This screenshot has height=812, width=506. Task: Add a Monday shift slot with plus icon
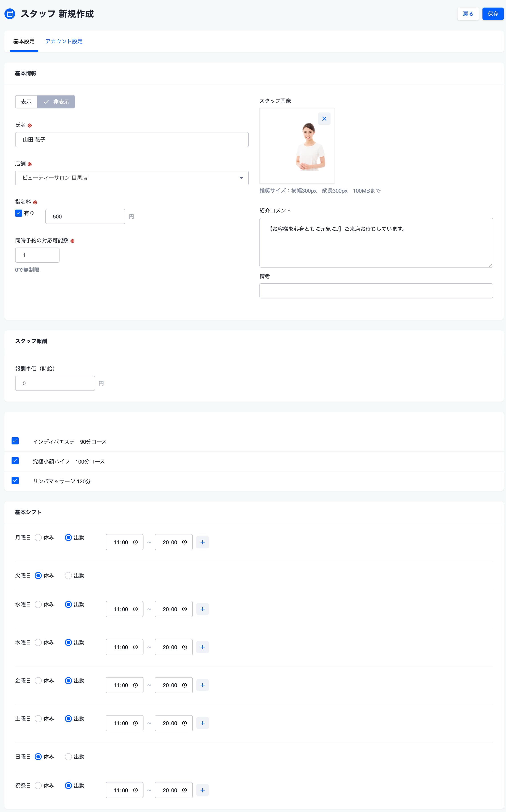[x=203, y=542]
